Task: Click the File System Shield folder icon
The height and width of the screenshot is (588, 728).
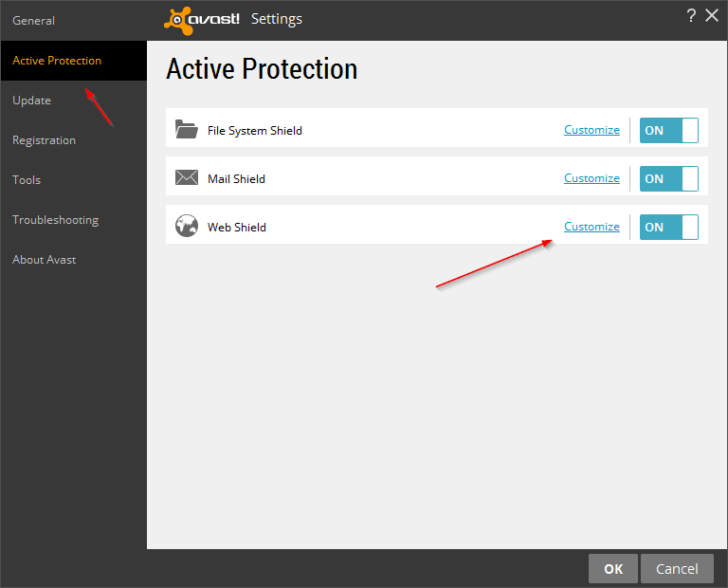Action: pyautogui.click(x=186, y=130)
